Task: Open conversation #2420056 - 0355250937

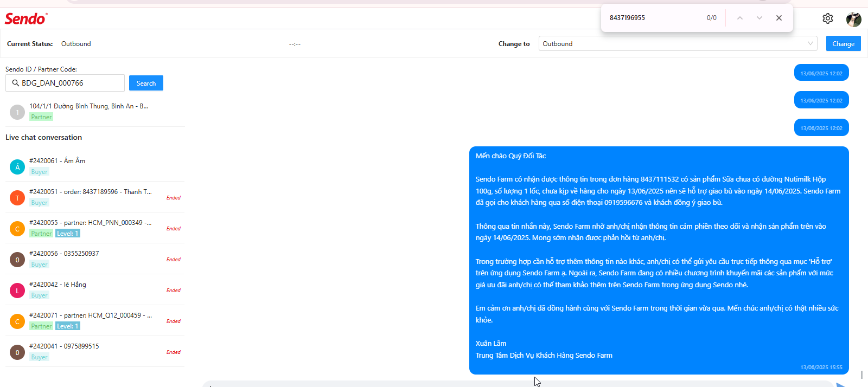Action: [95, 259]
